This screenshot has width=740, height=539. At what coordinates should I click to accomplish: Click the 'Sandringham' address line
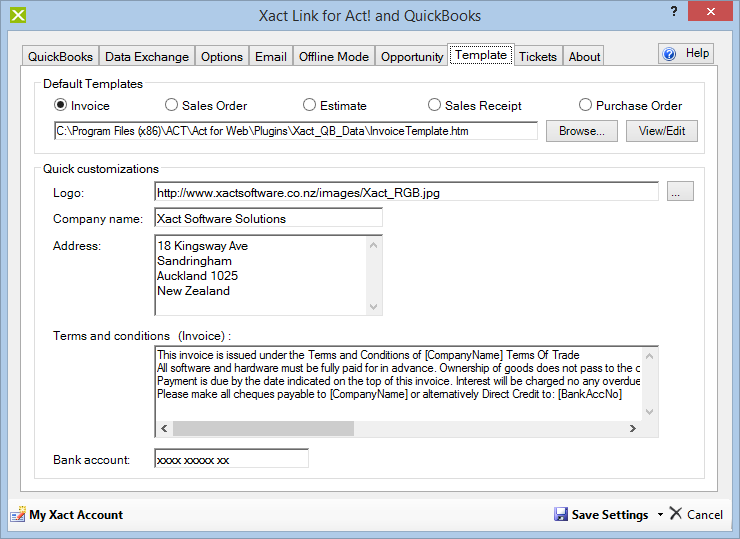click(x=194, y=261)
